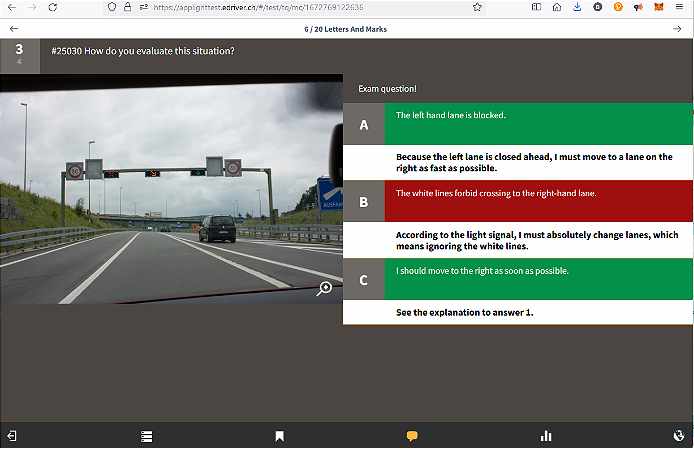This screenshot has height=449, width=694.
Task: Click the question counter box showing 3
Action: [20, 56]
